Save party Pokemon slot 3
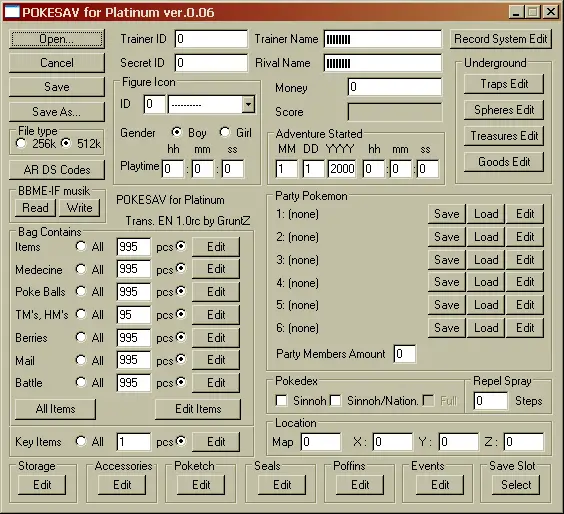564x514 pixels. pos(447,260)
